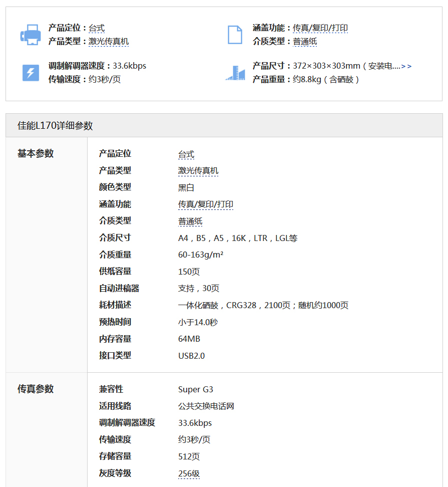The height and width of the screenshot is (487, 448).
Task: Select the 基本参数 category label
Action: (x=36, y=154)
